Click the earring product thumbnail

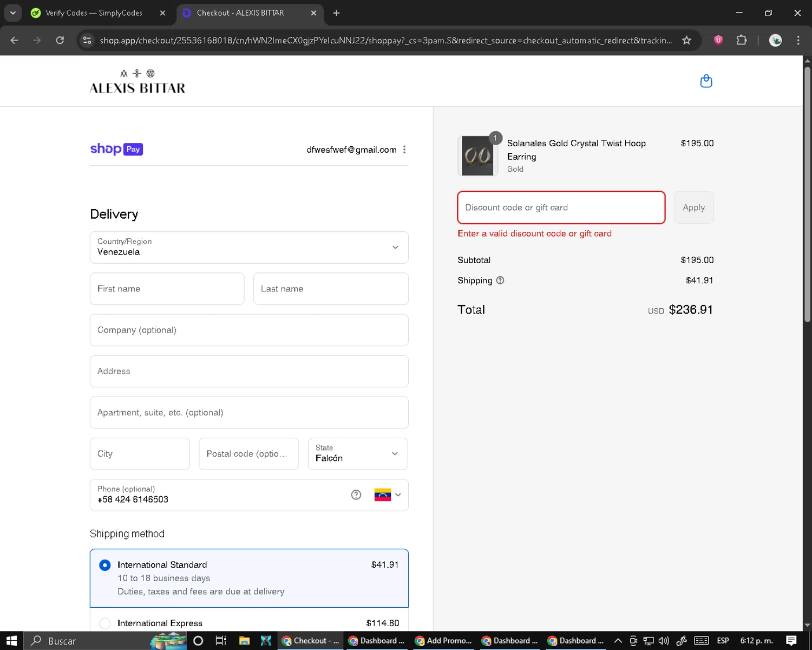(x=477, y=155)
